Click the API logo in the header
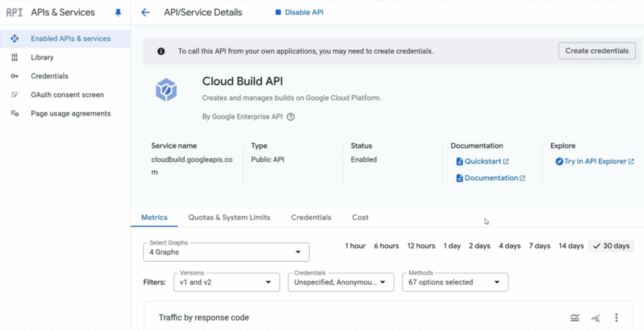Viewport: 644px width, 331px height. point(15,12)
